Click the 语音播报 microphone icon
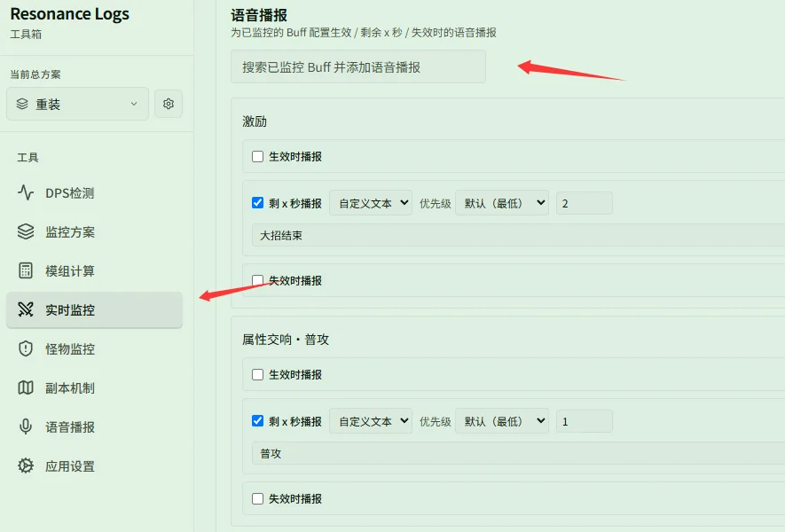This screenshot has width=785, height=532. pyautogui.click(x=26, y=426)
